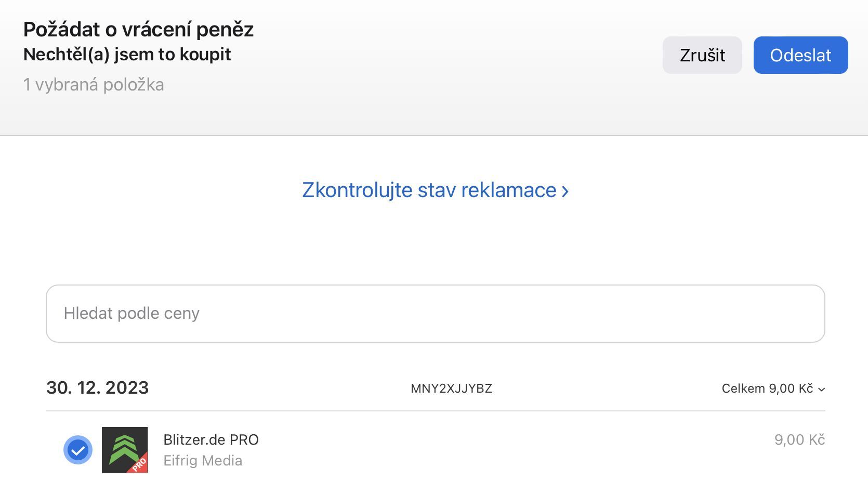Click the Blitzer.de PRO app icon

point(125,449)
